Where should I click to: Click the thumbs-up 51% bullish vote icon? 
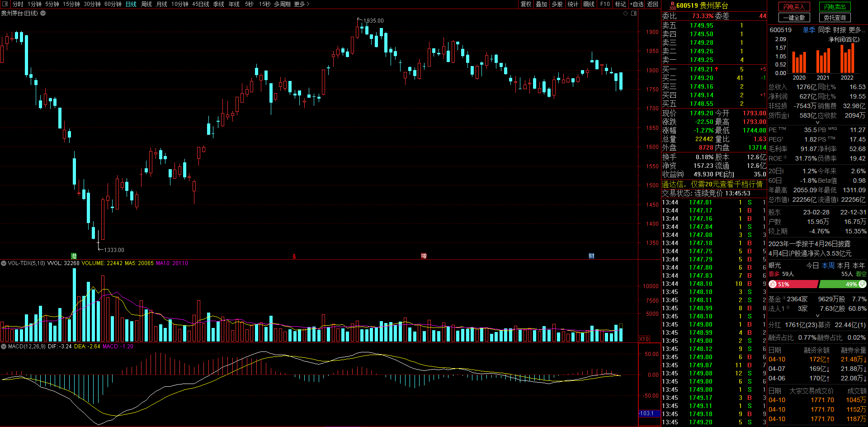[773, 284]
